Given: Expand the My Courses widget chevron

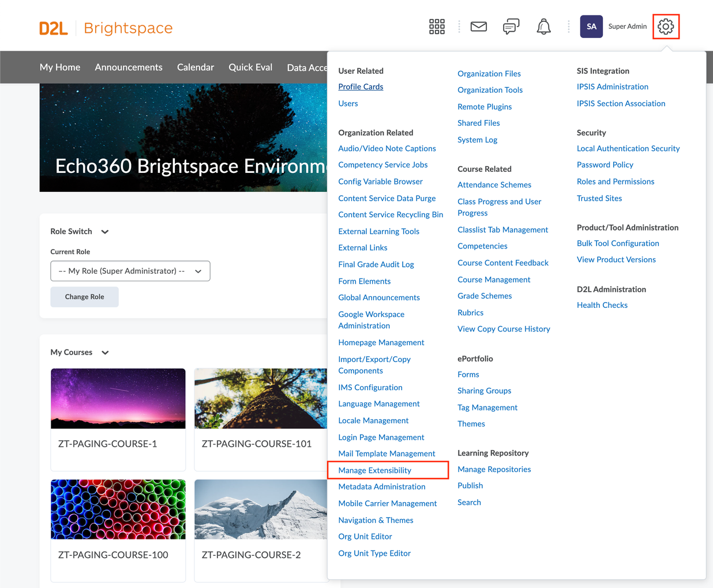Looking at the screenshot, I should (x=105, y=353).
